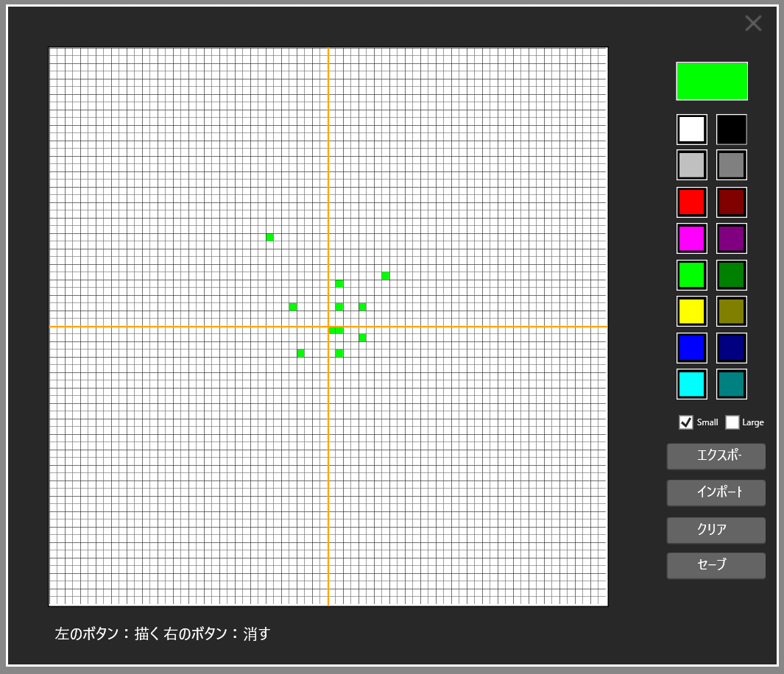Save the drawing with セーブ button
Viewport: 784px width, 674px height.
[716, 566]
